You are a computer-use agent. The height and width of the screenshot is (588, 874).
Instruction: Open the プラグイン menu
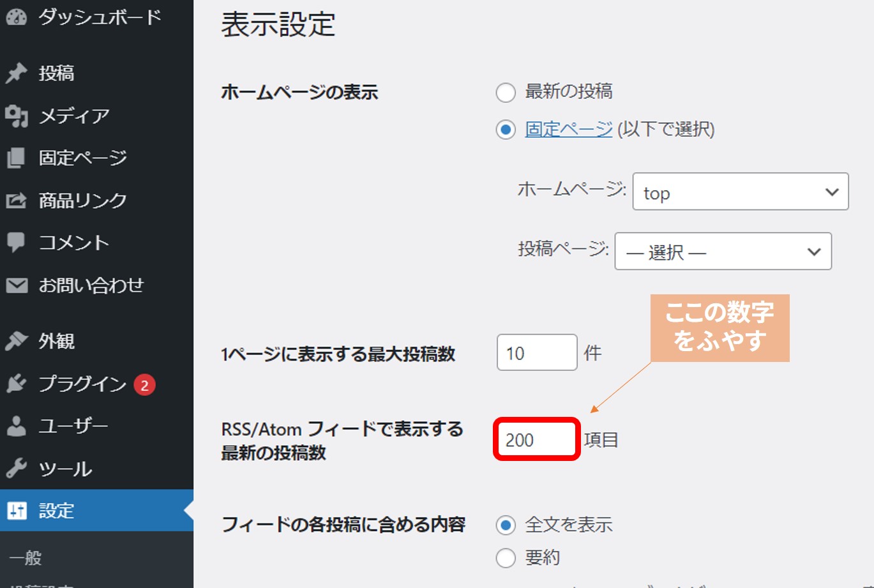tap(82, 384)
